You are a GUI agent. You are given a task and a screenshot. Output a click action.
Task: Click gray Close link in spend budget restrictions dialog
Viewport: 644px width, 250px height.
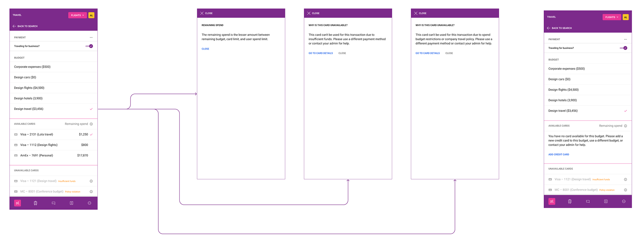point(449,53)
